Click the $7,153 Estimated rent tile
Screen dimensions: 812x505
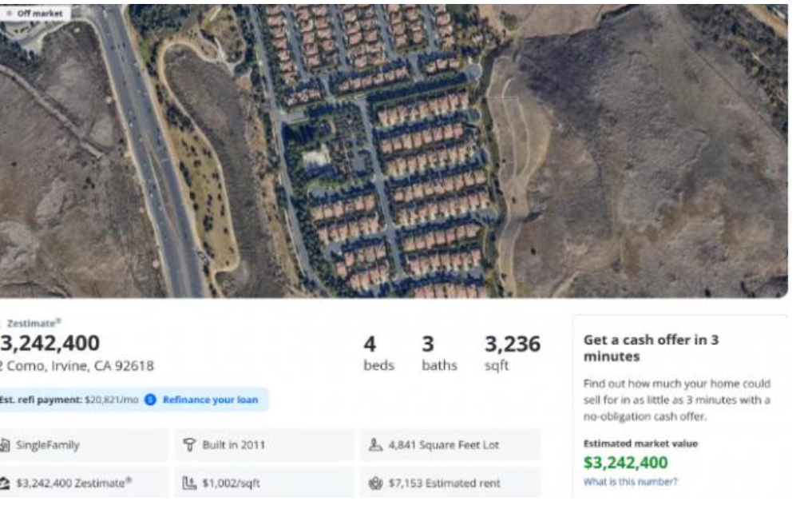450,483
